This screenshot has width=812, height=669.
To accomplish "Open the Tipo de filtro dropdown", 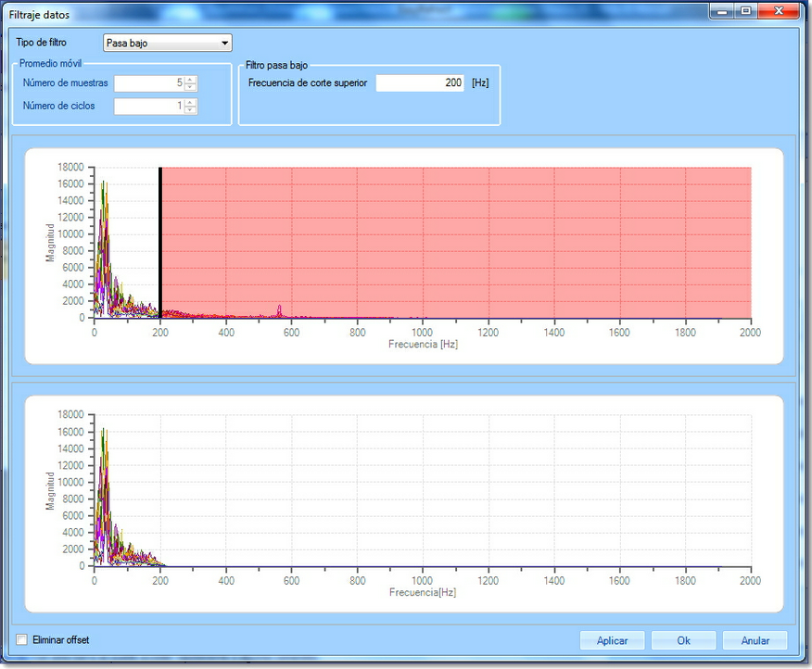I will click(x=167, y=43).
